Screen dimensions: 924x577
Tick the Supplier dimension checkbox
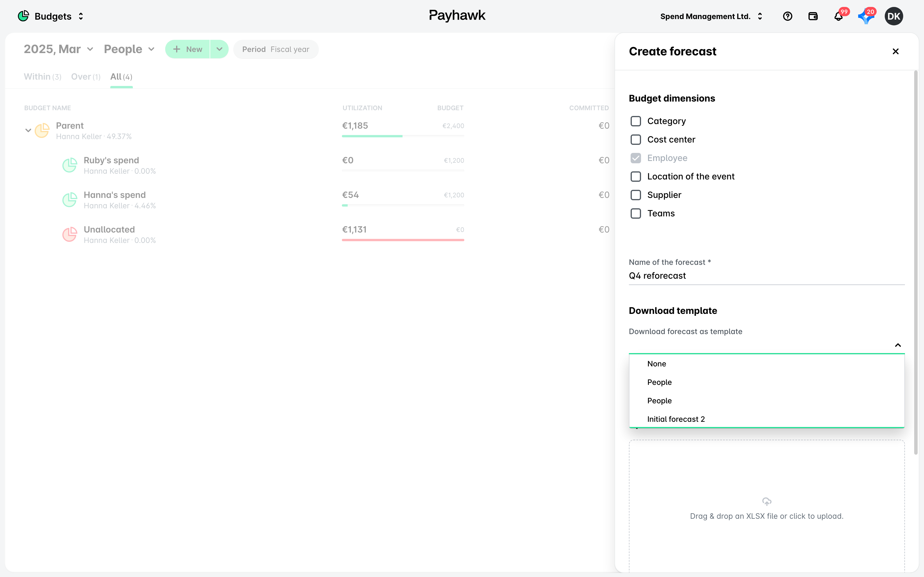click(x=636, y=195)
